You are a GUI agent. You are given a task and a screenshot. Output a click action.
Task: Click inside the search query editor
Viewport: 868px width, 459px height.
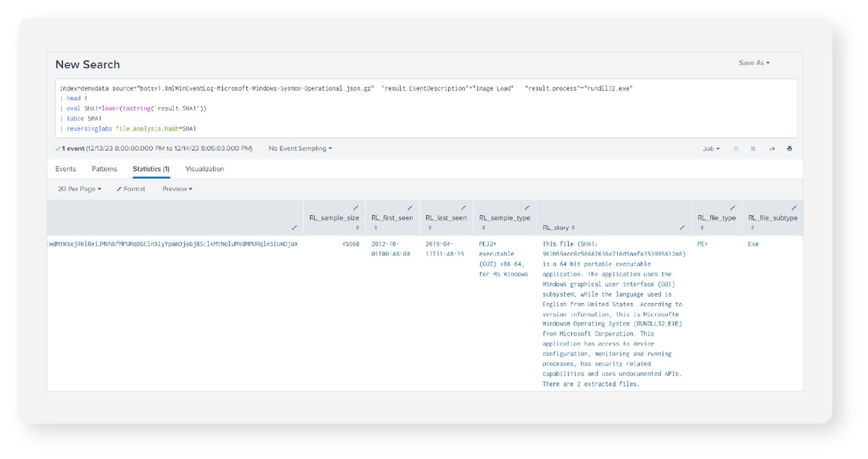pyautogui.click(x=427, y=108)
